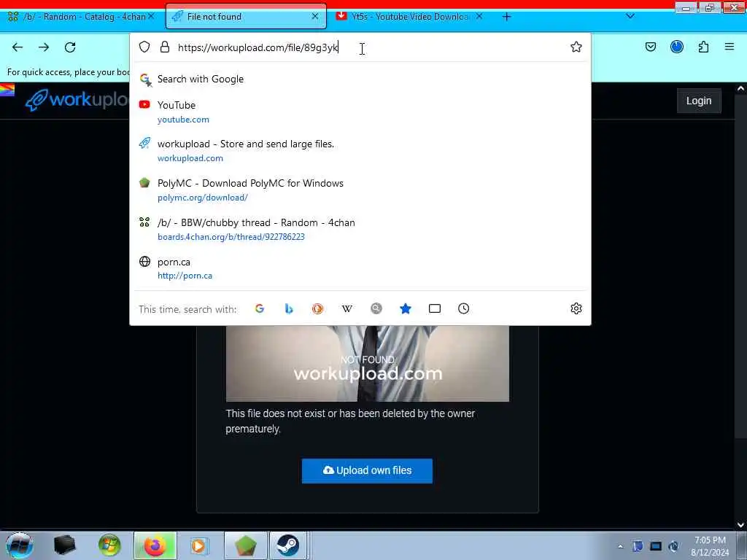Viewport: 747px width, 560px height.
Task: Open Firefox from the taskbar
Action: pos(155,545)
